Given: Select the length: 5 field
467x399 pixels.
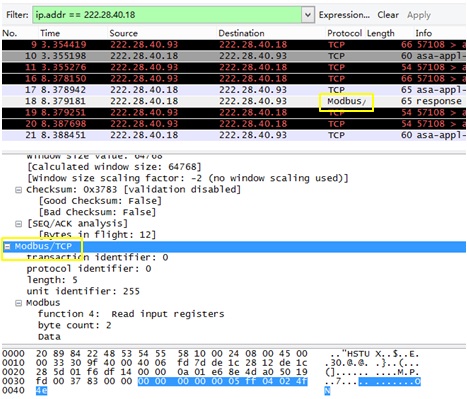Looking at the screenshot, I should (x=52, y=280).
